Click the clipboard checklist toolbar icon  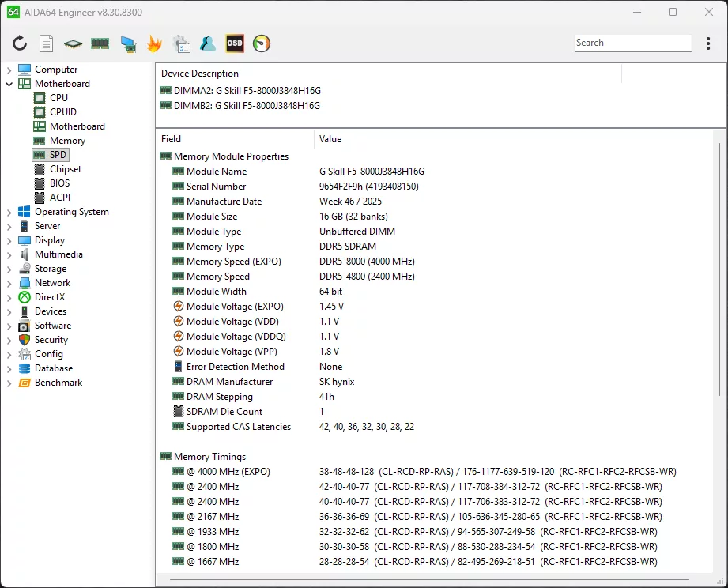tap(182, 43)
